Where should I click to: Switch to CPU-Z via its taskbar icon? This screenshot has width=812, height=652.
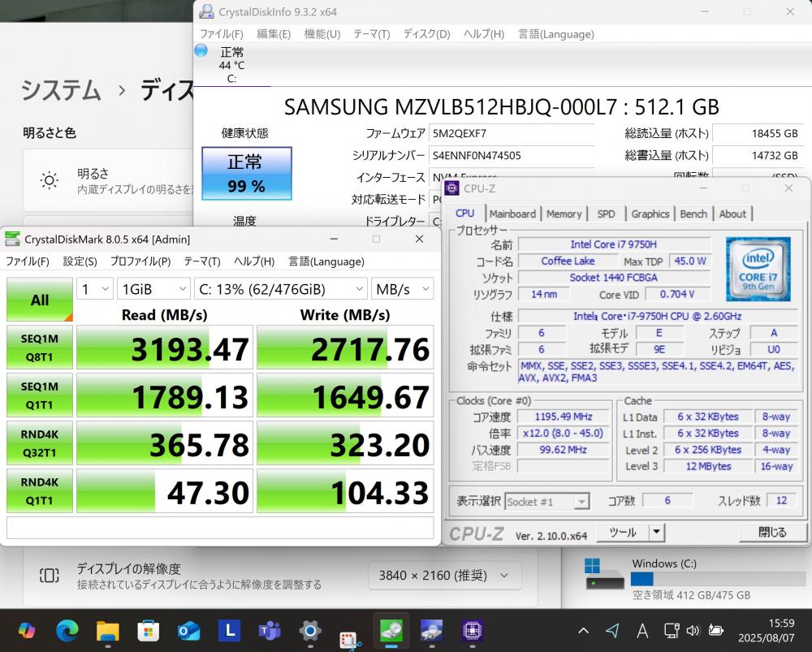(x=472, y=631)
